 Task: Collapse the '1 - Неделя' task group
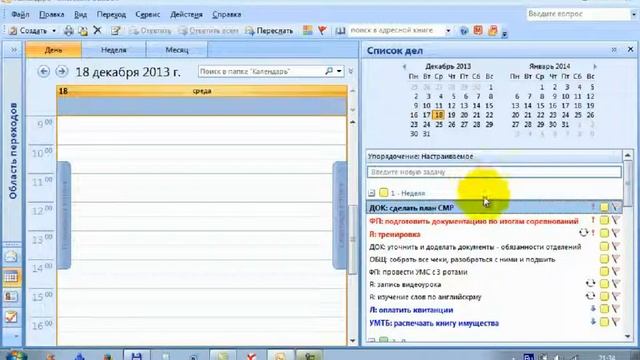371,193
